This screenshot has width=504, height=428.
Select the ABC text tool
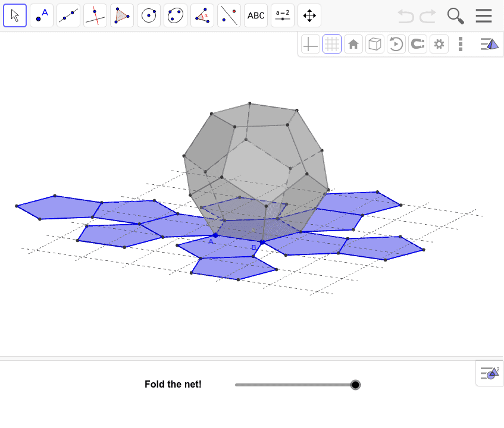pyautogui.click(x=255, y=15)
